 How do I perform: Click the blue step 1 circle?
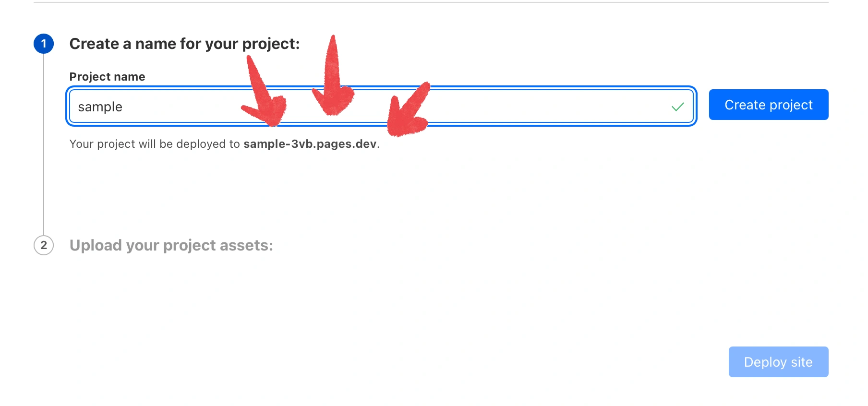[x=44, y=44]
